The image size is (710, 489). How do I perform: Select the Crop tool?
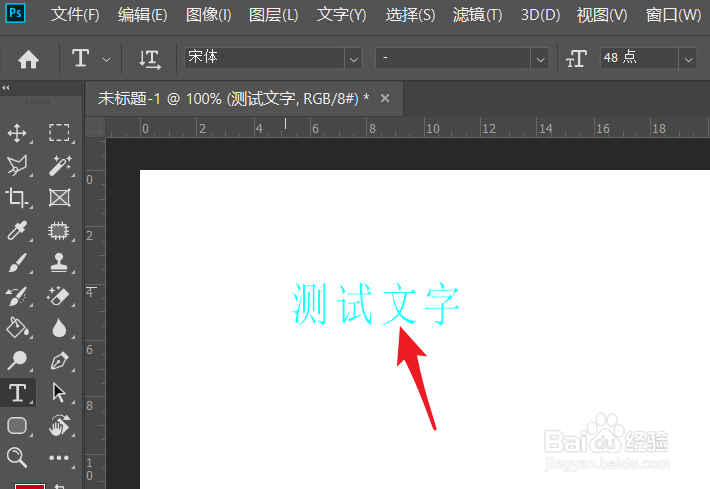(17, 198)
